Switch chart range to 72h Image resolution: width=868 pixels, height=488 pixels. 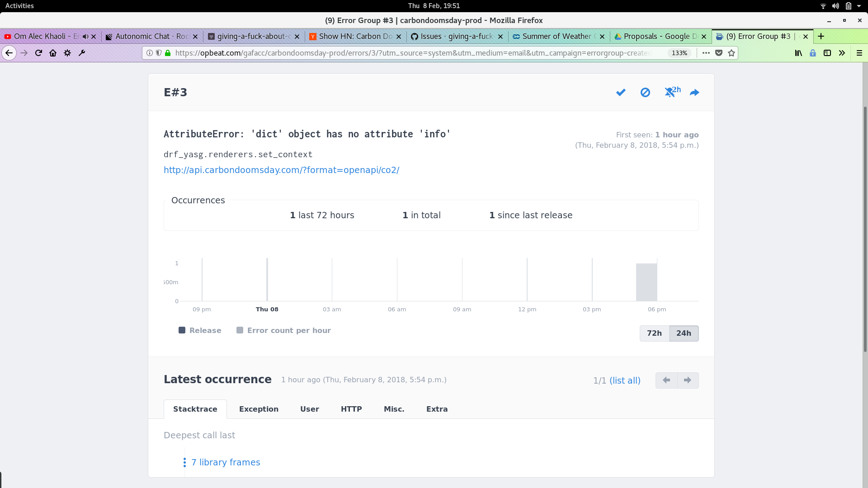pyautogui.click(x=654, y=333)
